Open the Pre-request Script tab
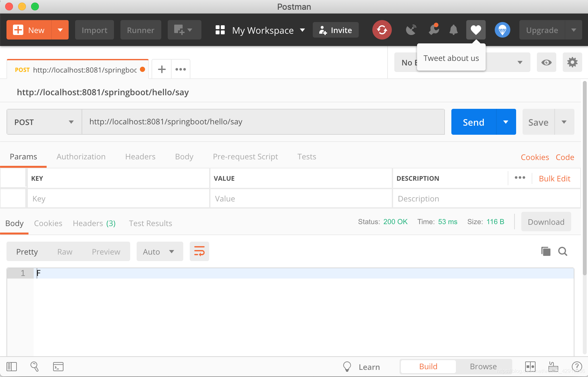This screenshot has height=377, width=588. (x=245, y=156)
